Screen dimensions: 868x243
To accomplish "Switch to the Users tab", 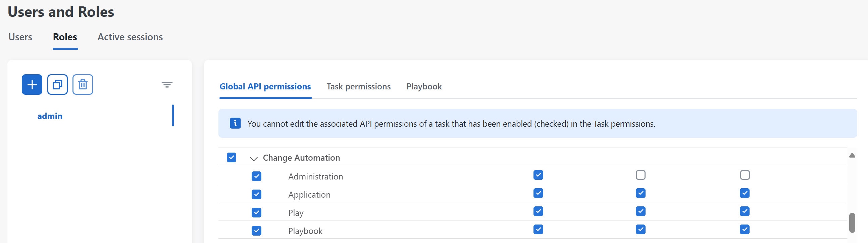I will click(x=20, y=37).
